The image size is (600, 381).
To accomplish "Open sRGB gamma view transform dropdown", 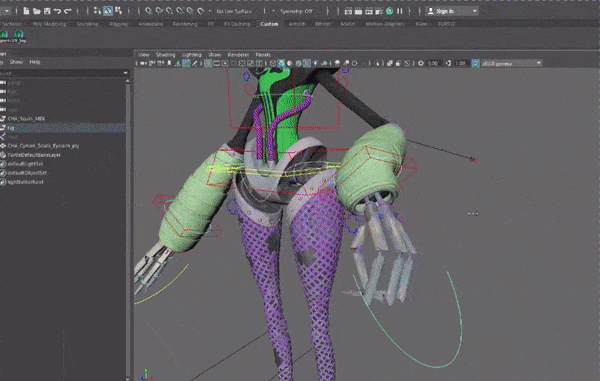I will tap(512, 64).
